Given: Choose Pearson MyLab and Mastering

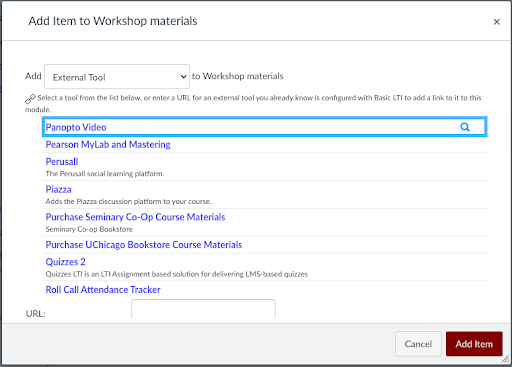Looking at the screenshot, I should (x=108, y=144).
